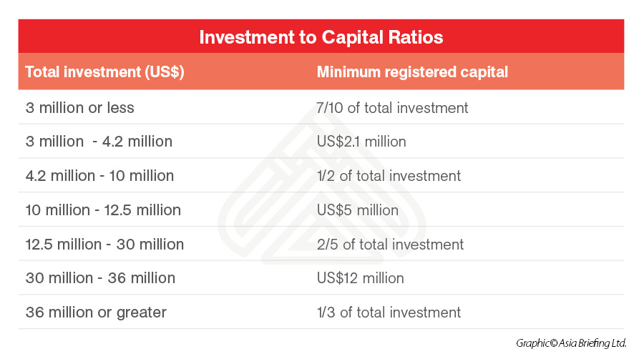This screenshot has height=364, width=644.
Task: Select the '7/10 of total investment' cell
Action: point(392,108)
